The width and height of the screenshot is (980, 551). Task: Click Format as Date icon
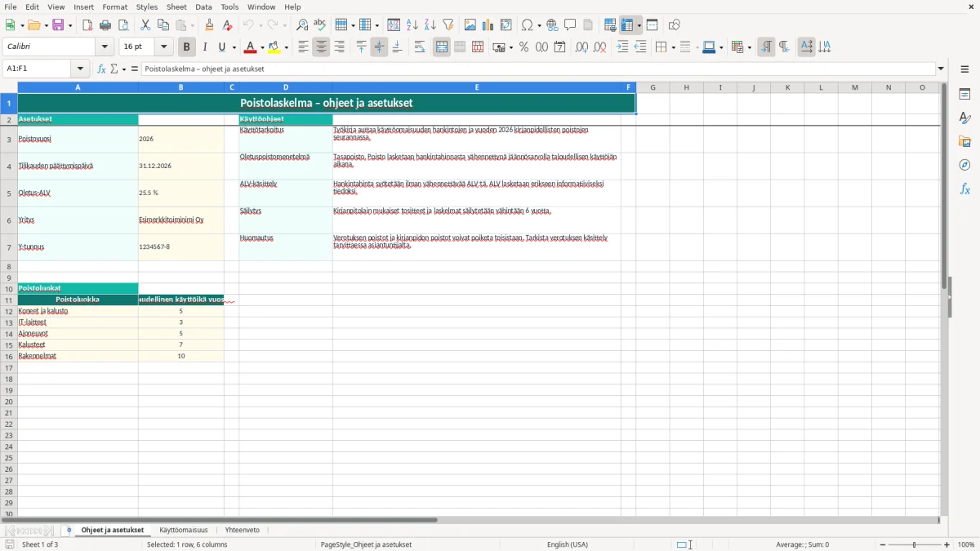[x=559, y=47]
